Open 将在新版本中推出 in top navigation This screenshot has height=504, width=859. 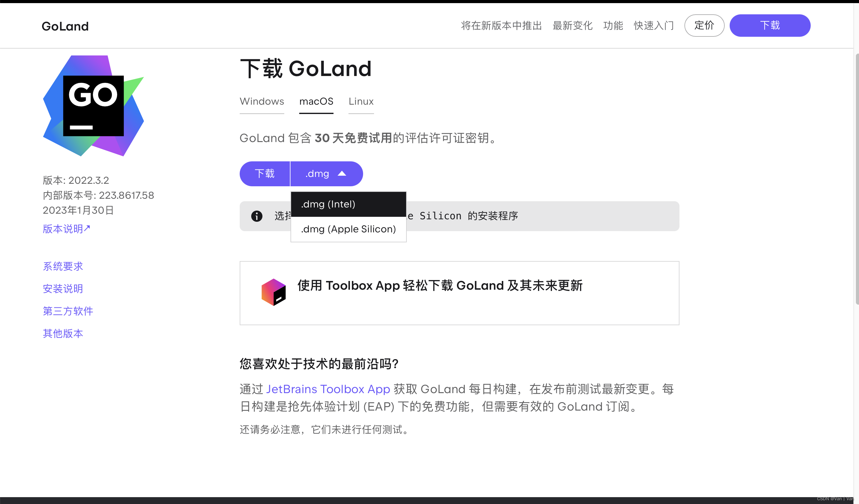point(501,26)
